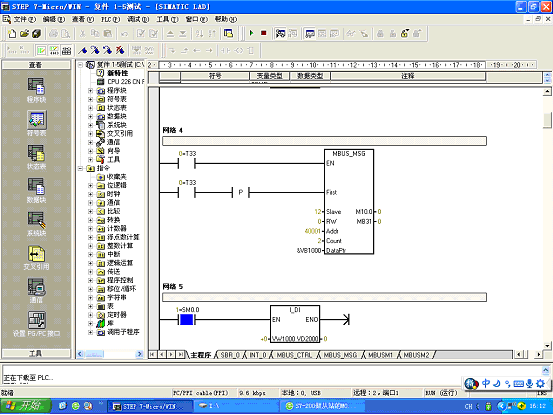Toggle the Program Status monitoring icon

[x=280, y=33]
